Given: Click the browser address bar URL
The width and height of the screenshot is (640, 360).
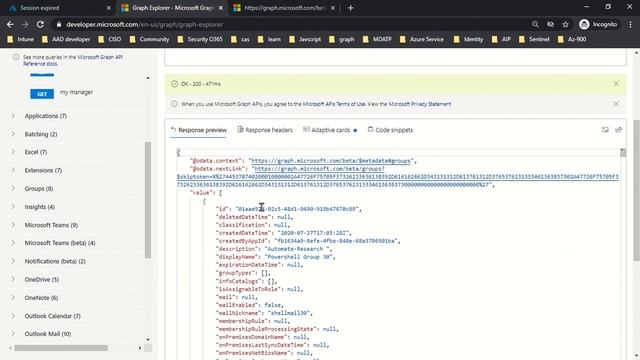Looking at the screenshot, I should [144, 24].
